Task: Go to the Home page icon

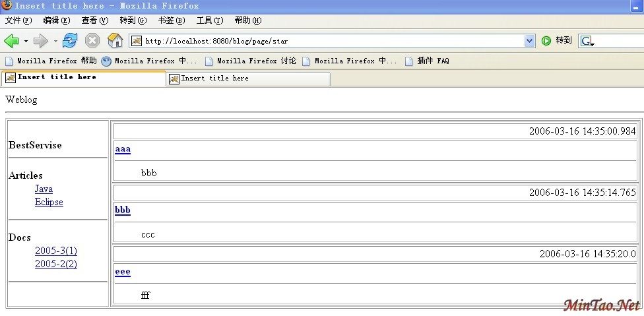Action: coord(115,41)
